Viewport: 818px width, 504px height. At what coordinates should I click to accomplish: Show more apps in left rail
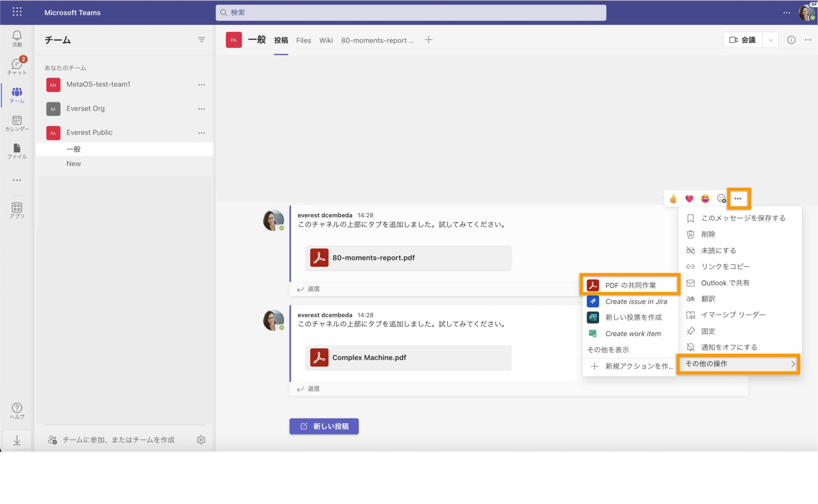point(17,180)
